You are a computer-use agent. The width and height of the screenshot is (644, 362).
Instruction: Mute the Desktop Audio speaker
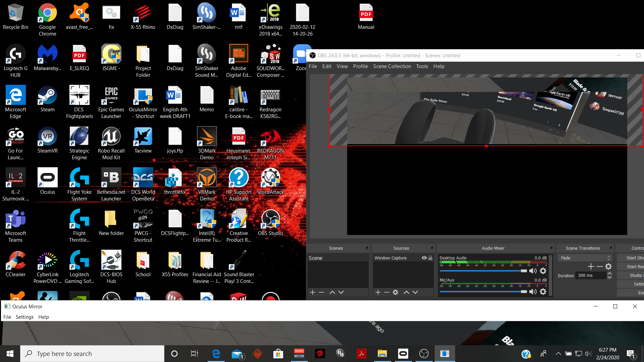[533, 271]
